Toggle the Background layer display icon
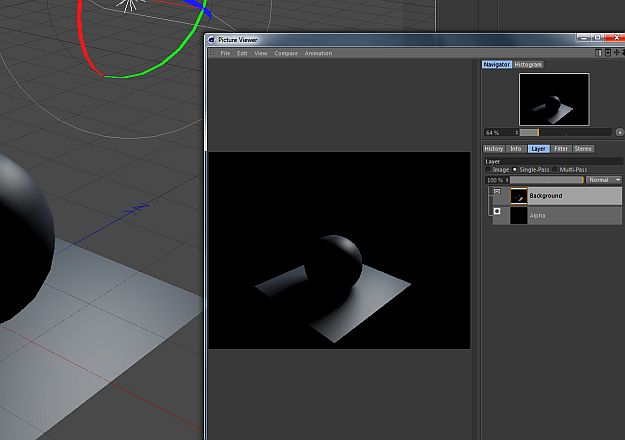Screen dimensions: 625x440 497,191
